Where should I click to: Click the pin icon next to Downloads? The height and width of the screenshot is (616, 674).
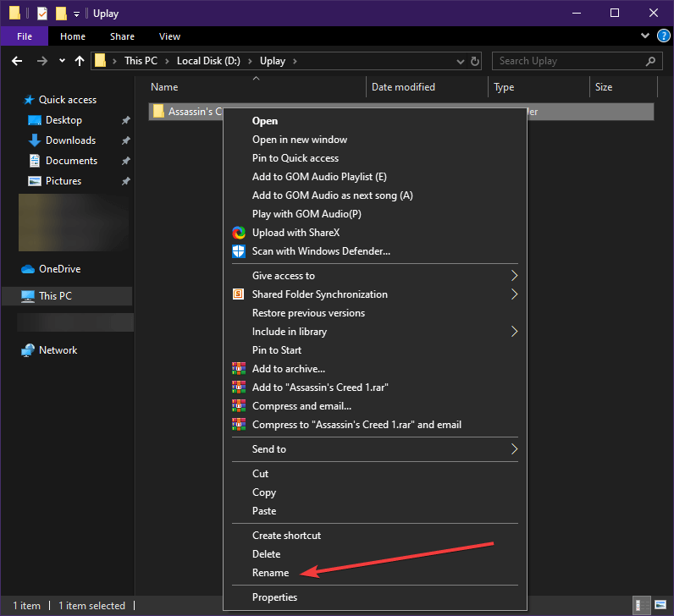pos(125,140)
